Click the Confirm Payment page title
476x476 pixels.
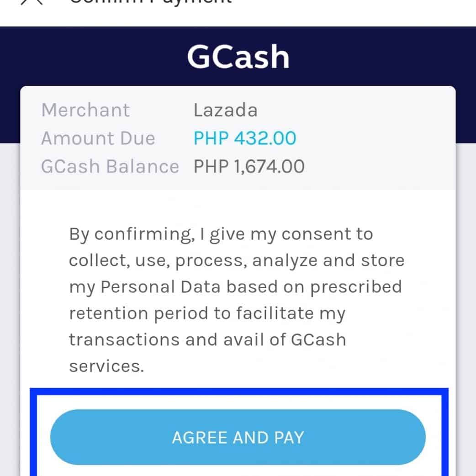150,2
